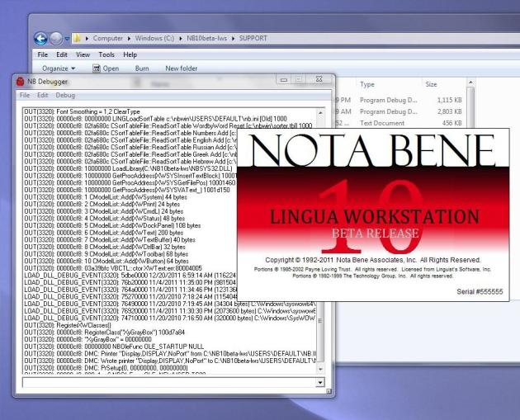
Task: Click the Explorer scrollbar up arrow
Action: (x=470, y=83)
